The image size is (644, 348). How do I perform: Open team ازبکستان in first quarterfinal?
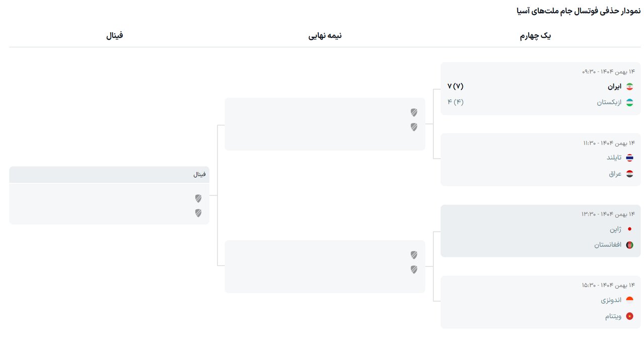tap(609, 102)
